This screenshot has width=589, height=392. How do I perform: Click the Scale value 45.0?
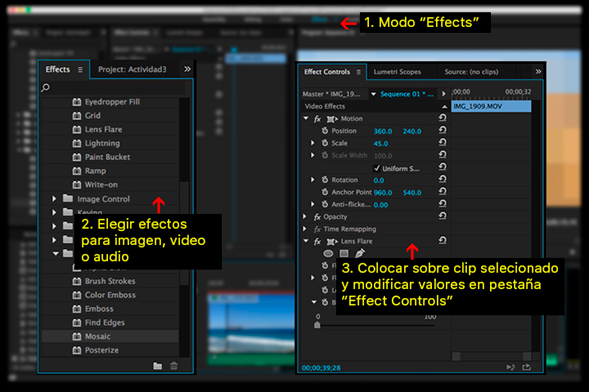[381, 143]
